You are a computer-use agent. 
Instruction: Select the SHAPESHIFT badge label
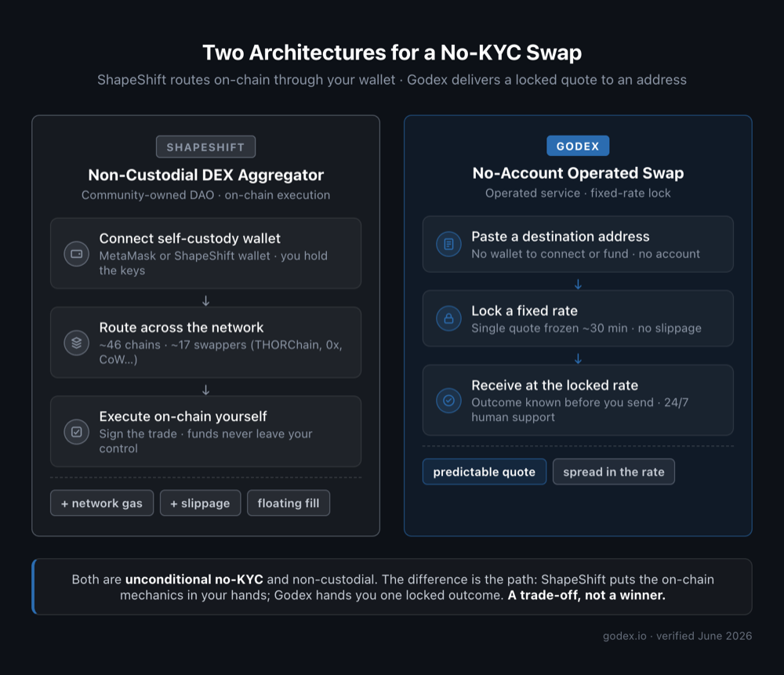coord(205,147)
